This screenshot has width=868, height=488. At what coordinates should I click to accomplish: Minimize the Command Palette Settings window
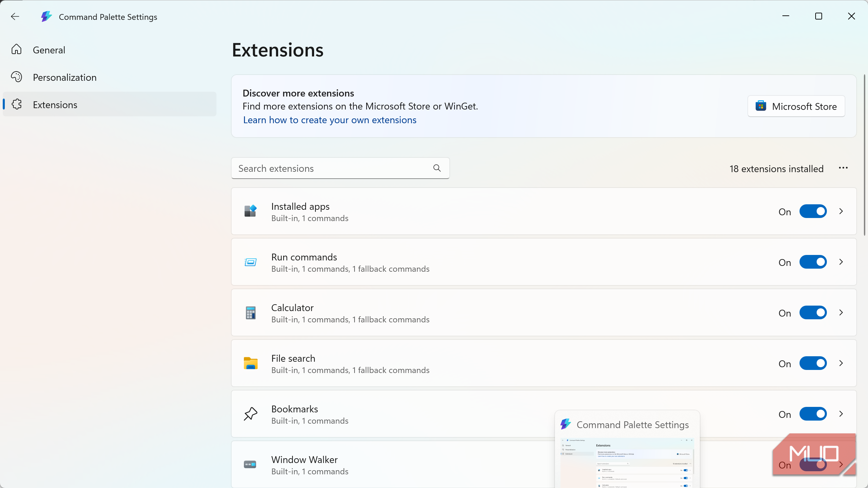tap(786, 16)
